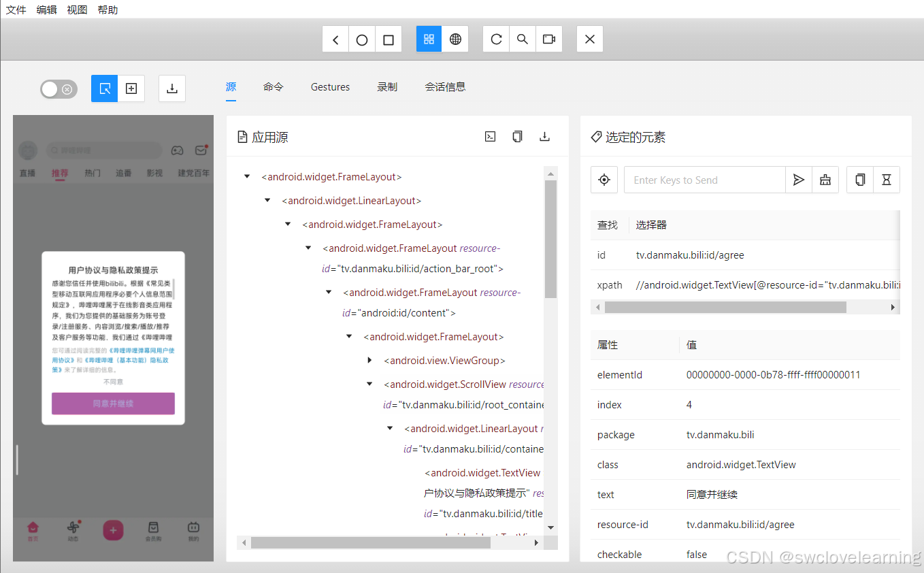This screenshot has width=924, height=573.
Task: Open the 会话信息 tab
Action: [446, 87]
